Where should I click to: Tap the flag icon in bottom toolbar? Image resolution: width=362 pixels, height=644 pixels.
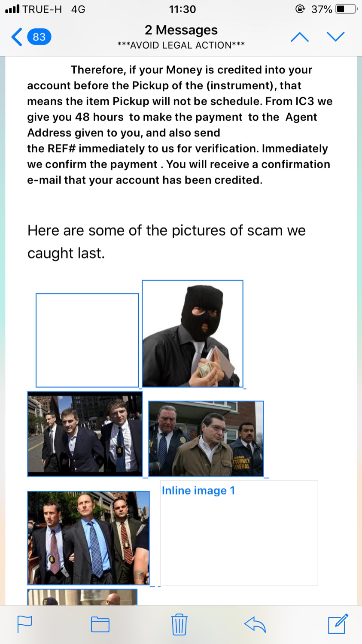pos(24,624)
